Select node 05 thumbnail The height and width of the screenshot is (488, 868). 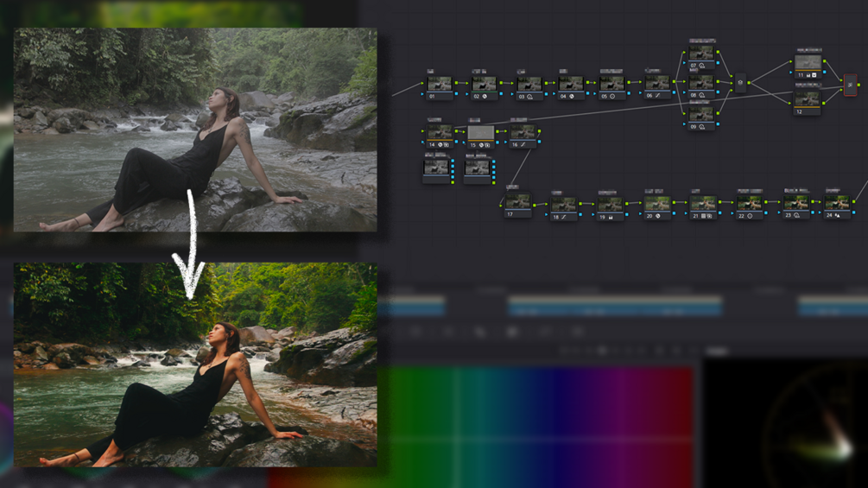point(612,84)
